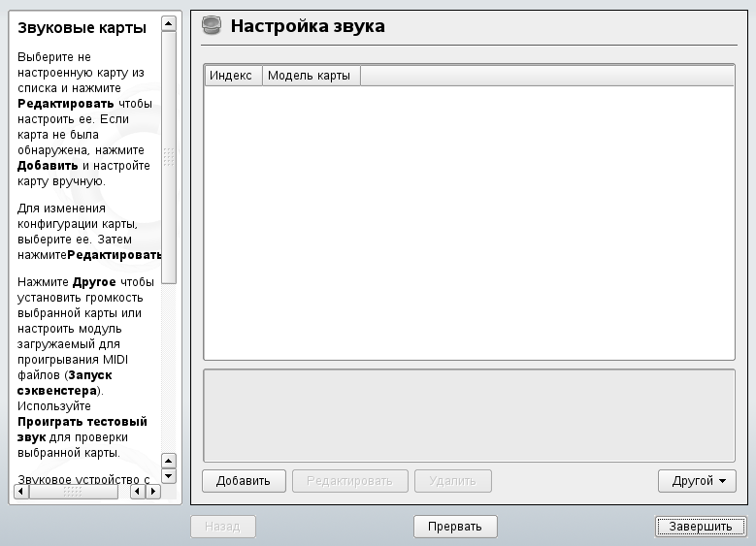
Task: Click the greyed Редактировать button
Action: (350, 481)
